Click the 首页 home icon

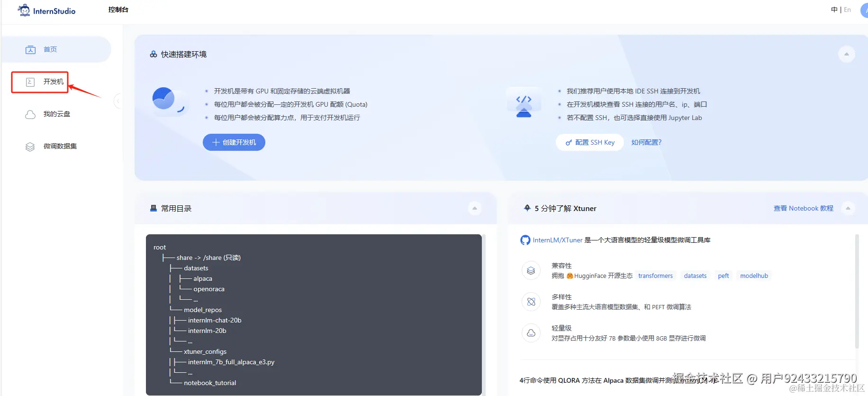[x=30, y=49]
